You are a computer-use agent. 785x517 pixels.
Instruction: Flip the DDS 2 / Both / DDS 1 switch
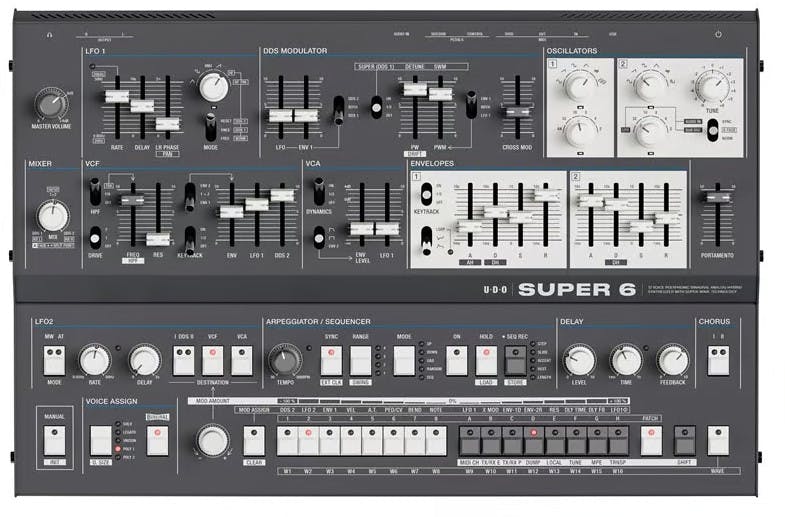click(339, 110)
